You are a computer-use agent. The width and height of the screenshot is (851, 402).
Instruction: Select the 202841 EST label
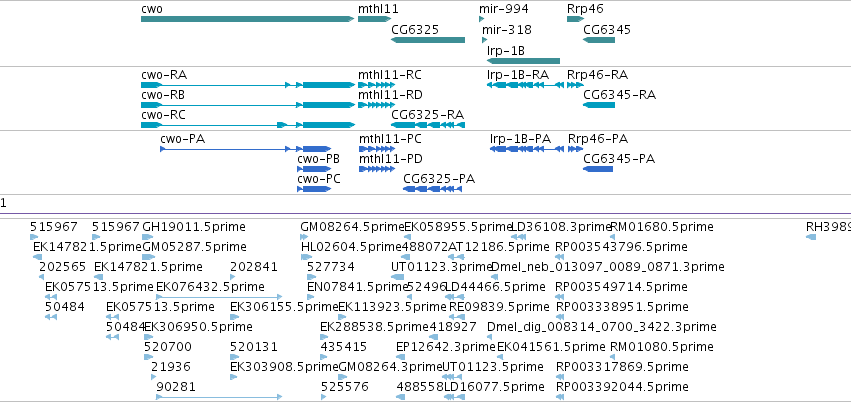click(x=254, y=266)
